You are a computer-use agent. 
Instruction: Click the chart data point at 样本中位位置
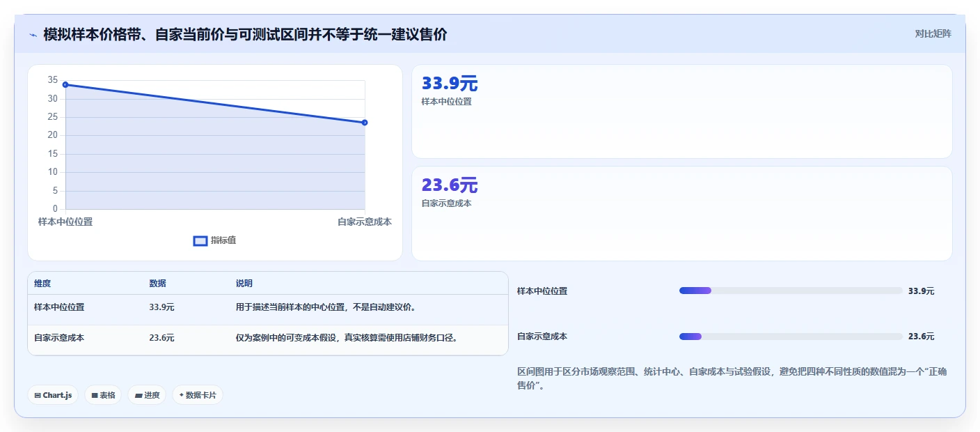click(65, 84)
